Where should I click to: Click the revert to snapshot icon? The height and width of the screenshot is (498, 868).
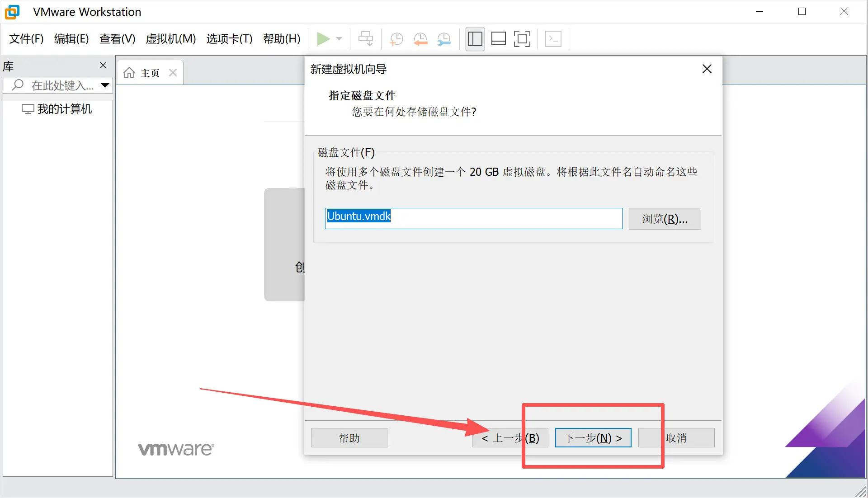point(420,39)
